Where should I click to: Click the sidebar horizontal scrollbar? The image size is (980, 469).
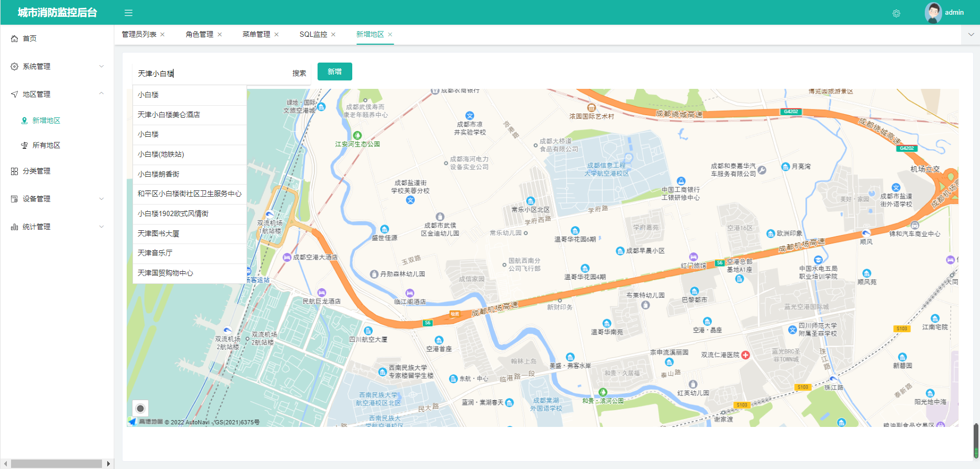tap(56, 463)
